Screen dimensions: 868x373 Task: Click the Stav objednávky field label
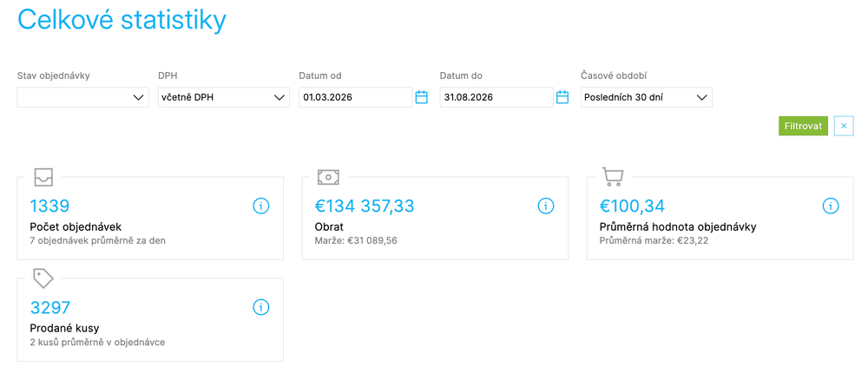[x=53, y=75]
